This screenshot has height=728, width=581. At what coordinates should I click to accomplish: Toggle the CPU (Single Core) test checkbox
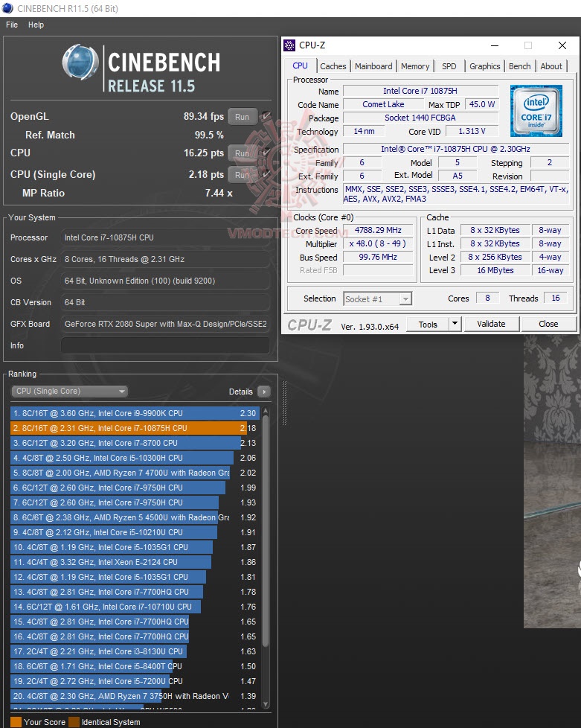[x=266, y=174]
